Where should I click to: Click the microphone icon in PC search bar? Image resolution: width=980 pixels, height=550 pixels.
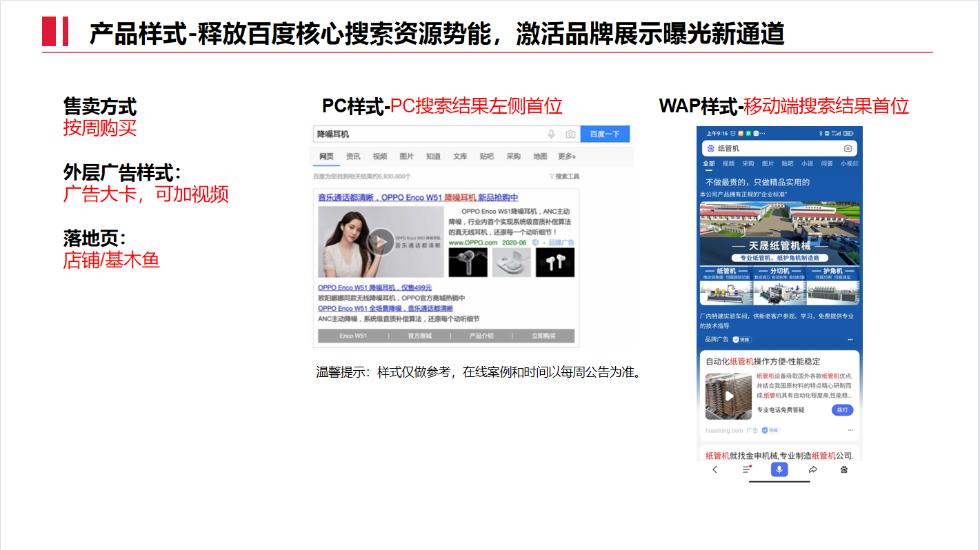coord(551,134)
